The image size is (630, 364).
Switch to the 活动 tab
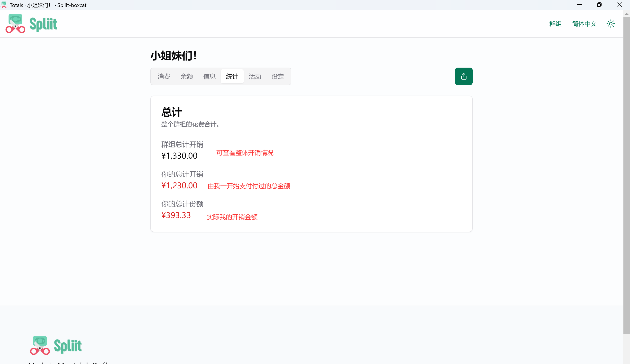(x=255, y=76)
